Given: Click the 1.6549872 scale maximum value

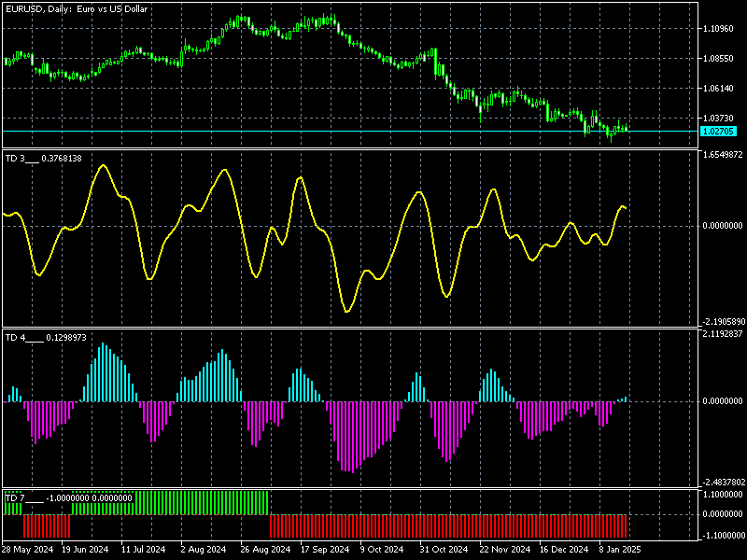Looking at the screenshot, I should (722, 155).
